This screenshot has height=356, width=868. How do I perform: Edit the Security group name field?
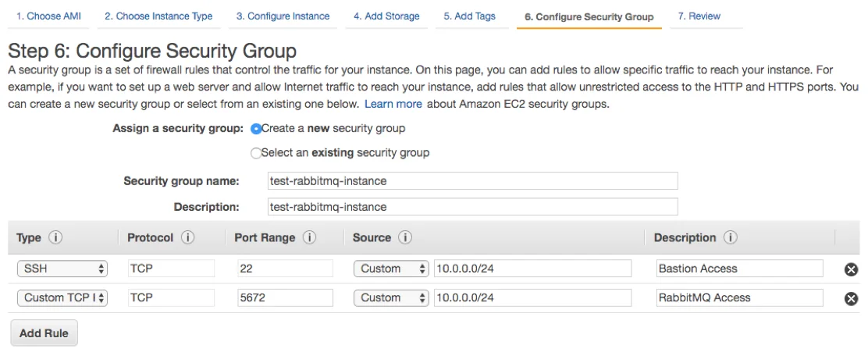click(x=472, y=180)
